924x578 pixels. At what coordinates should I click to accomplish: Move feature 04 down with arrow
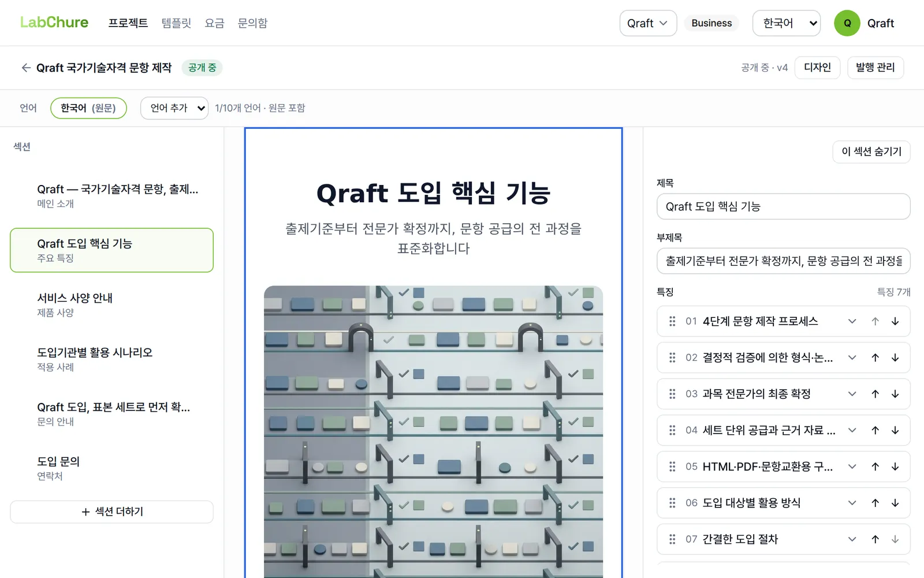coord(895,431)
